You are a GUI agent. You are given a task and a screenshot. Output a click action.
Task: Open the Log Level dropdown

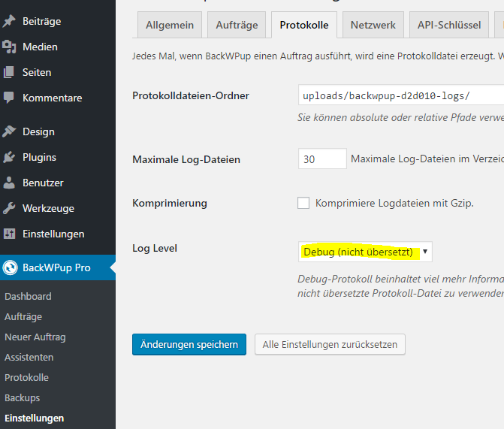coord(365,252)
